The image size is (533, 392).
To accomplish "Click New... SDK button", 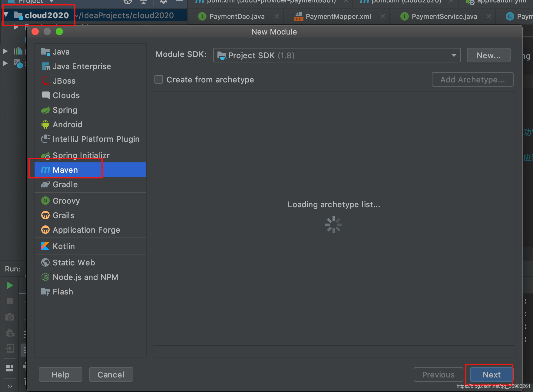I will (488, 55).
